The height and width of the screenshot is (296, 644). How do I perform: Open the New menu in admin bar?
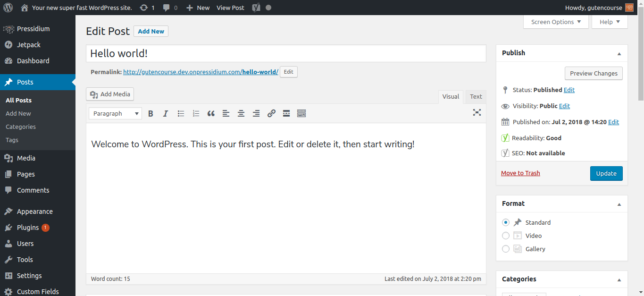198,8
